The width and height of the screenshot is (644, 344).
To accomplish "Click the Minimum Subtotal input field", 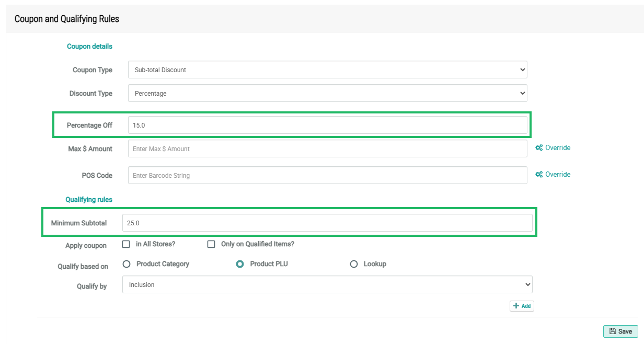I will 327,223.
